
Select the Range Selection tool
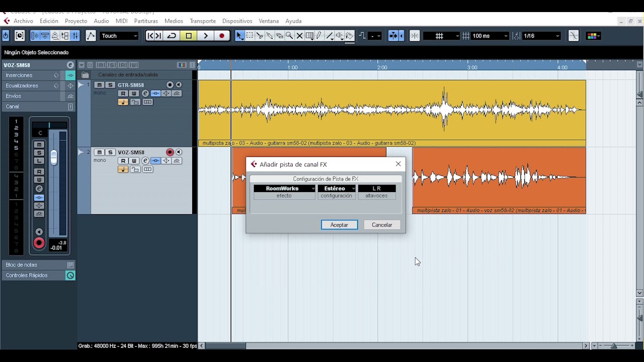pyautogui.click(x=250, y=36)
